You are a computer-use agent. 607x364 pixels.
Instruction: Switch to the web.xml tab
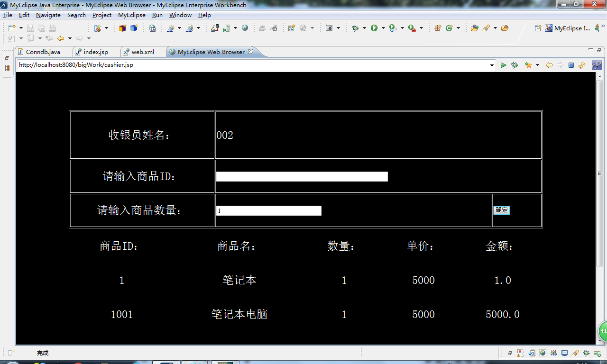click(143, 52)
